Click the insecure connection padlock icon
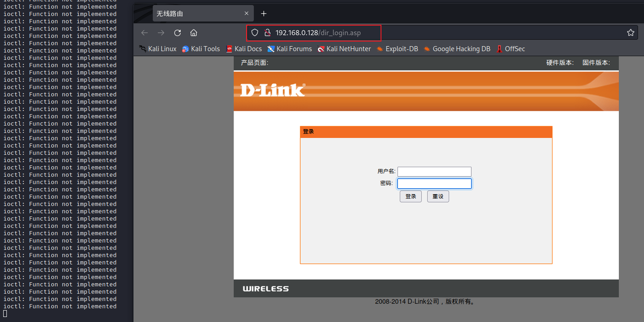The image size is (644, 322). point(268,33)
